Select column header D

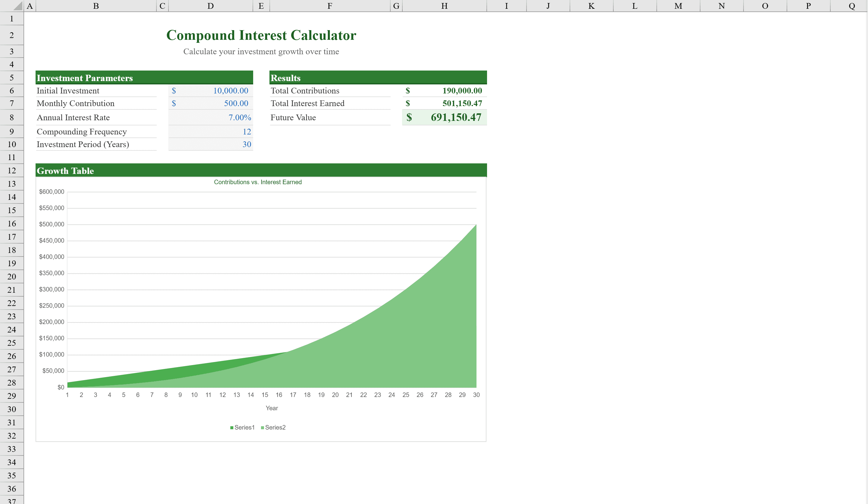(211, 6)
